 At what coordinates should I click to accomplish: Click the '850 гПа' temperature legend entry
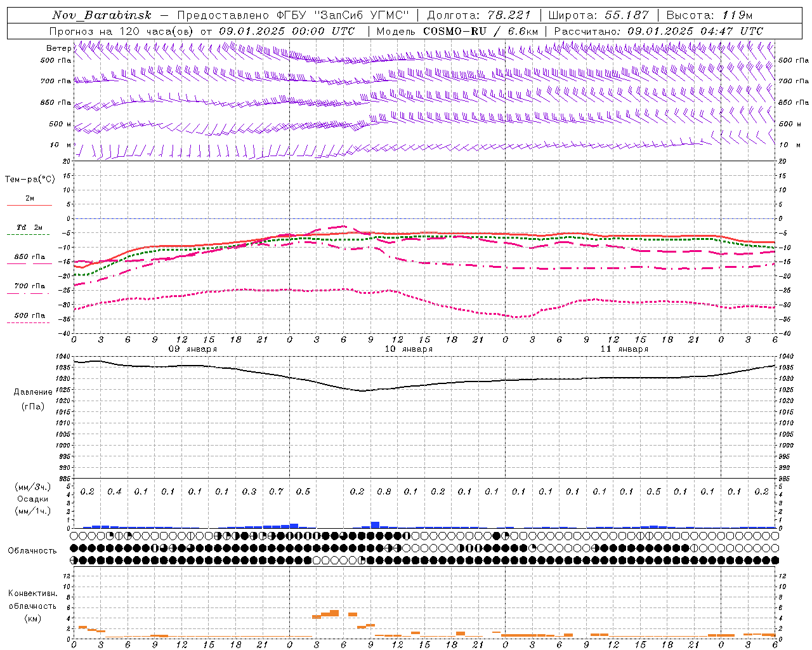coord(30,257)
